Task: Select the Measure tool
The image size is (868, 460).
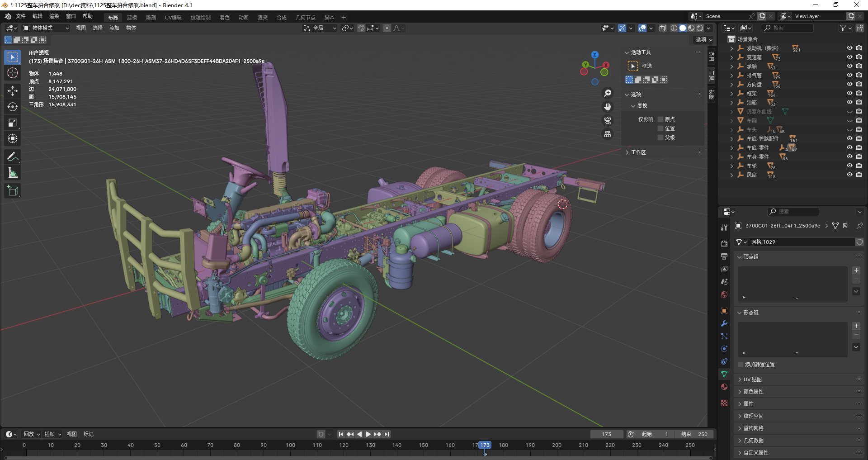Action: click(x=13, y=173)
